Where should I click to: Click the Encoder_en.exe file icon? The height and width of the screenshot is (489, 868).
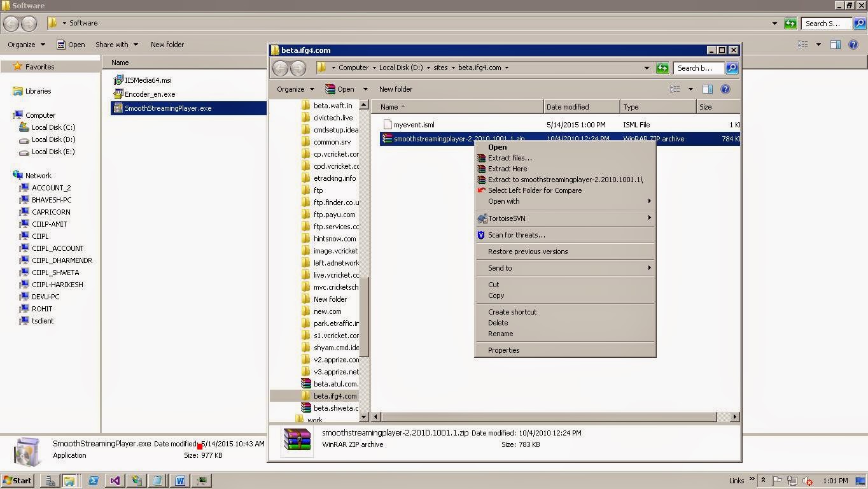tap(118, 94)
